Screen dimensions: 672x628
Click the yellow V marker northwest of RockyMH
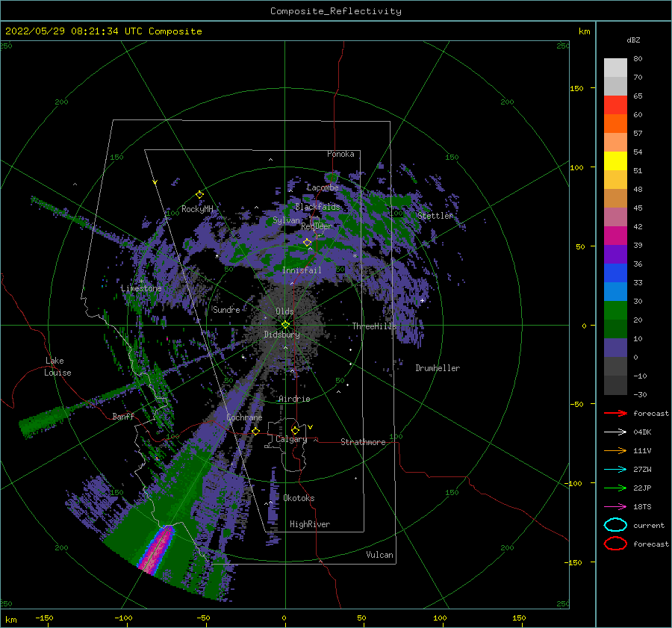(x=155, y=182)
